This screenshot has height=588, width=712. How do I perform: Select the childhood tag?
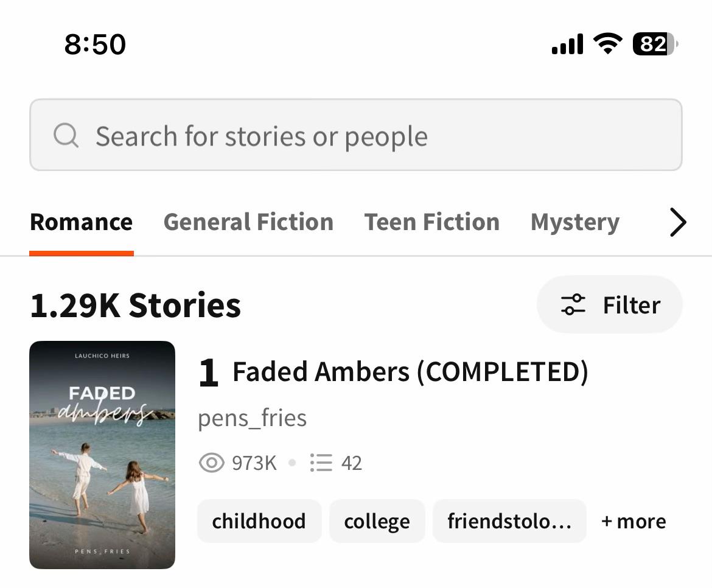tap(259, 521)
